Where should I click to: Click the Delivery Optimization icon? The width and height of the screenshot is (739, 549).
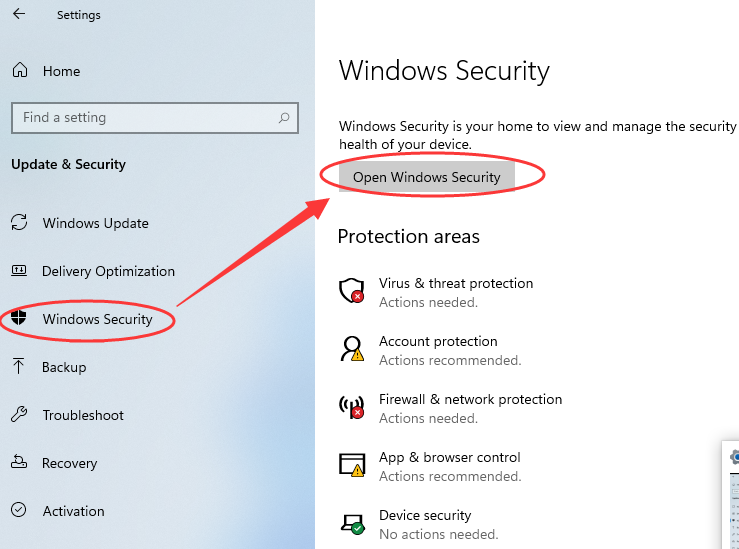click(19, 271)
